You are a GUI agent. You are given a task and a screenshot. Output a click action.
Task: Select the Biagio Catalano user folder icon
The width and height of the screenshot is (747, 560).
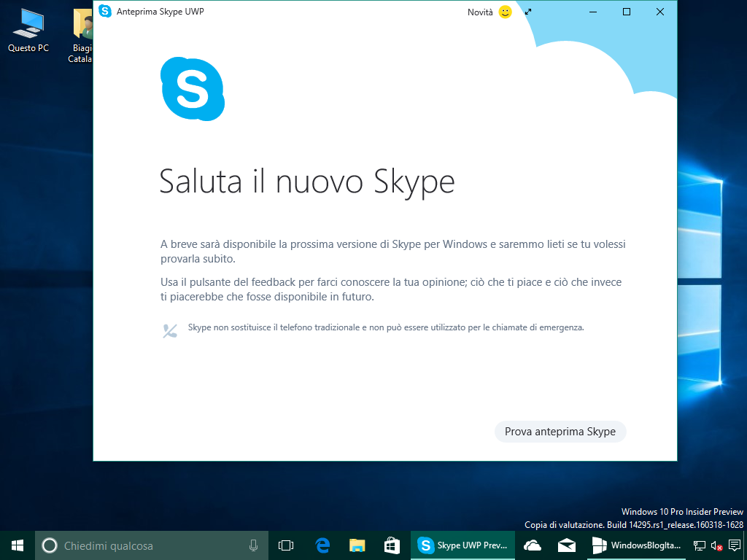click(82, 36)
